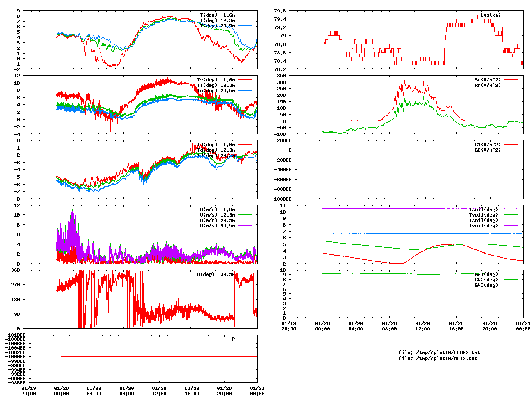This screenshot has width=532, height=399.
Task: Click the "D(deg) 30.5m" wind direction label
Action: 216,274
